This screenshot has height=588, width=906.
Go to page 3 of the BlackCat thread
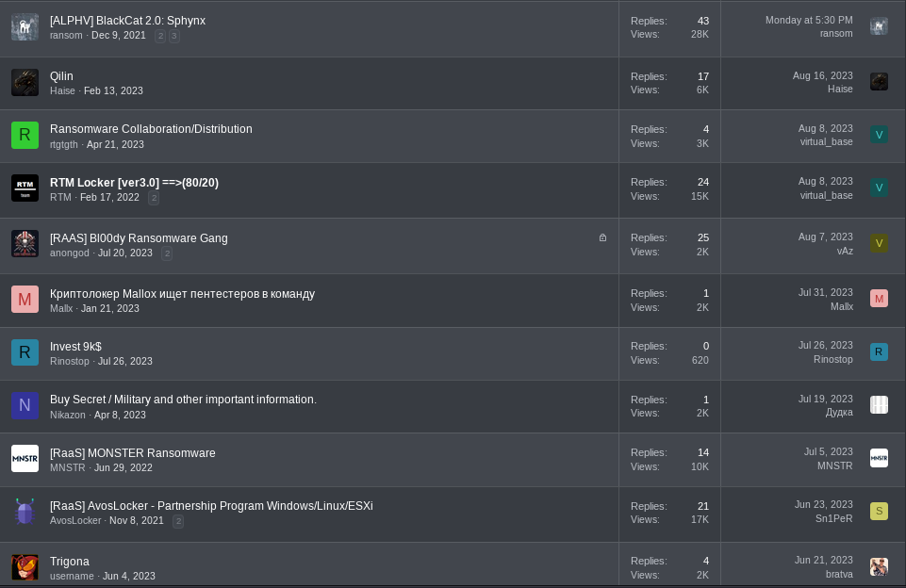174,36
